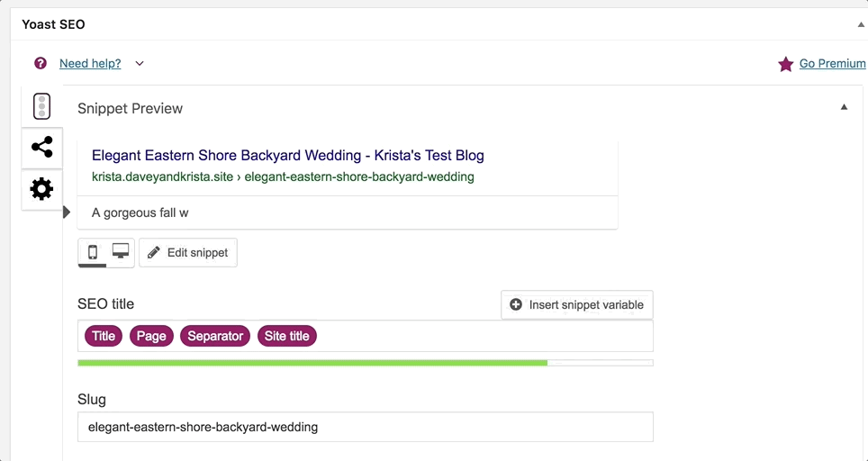Collapse the Snippet Preview section
Screen dimensions: 868x461
click(845, 107)
